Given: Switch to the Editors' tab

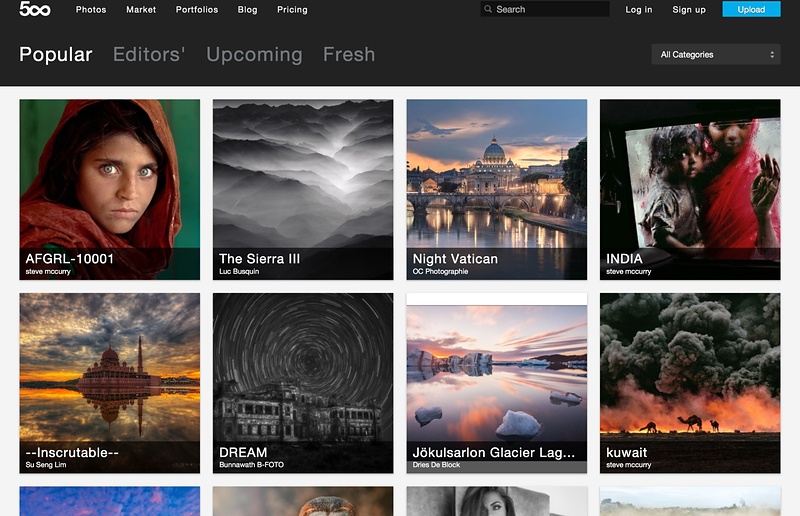Looking at the screenshot, I should (149, 54).
